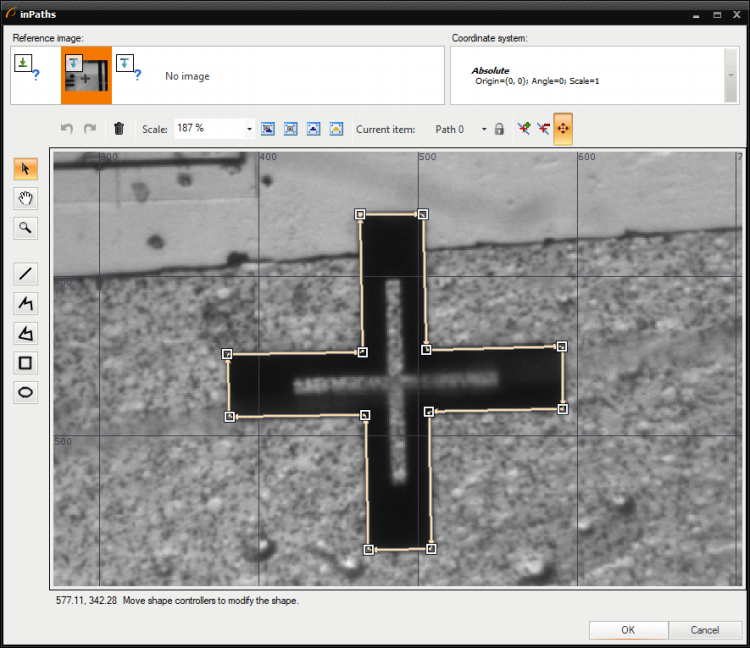Choose the ellipse shape tool
Image resolution: width=750 pixels, height=648 pixels.
pos(26,393)
